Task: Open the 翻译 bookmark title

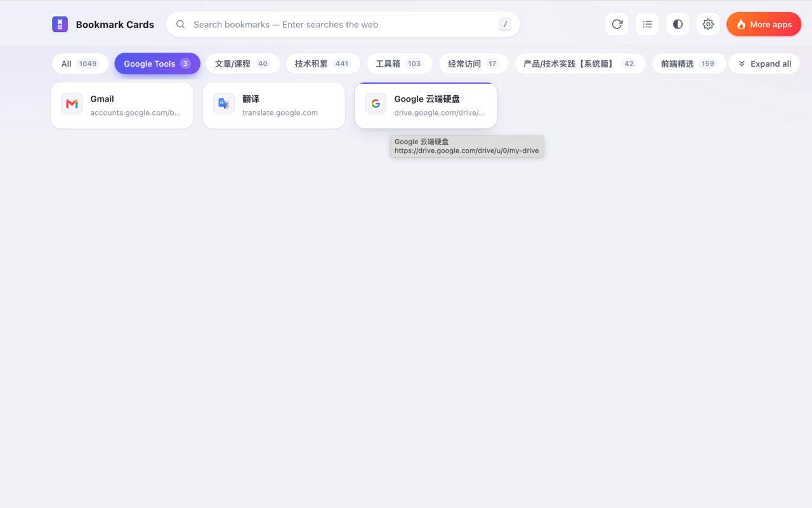Action: point(251,99)
